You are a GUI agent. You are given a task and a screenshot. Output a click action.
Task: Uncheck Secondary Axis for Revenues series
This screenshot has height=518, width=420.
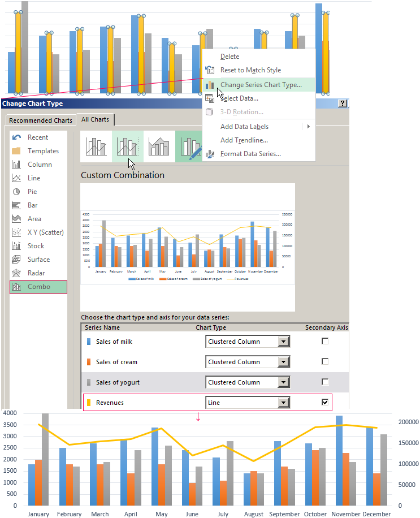325,402
